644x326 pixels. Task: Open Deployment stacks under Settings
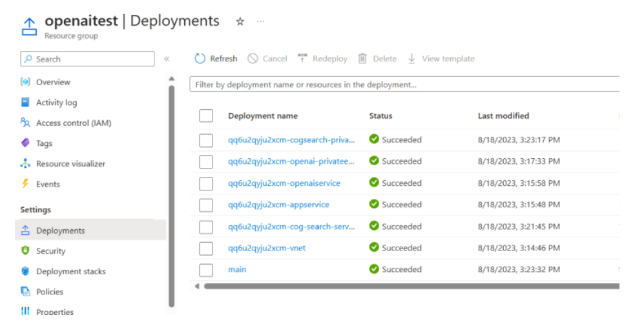click(70, 271)
